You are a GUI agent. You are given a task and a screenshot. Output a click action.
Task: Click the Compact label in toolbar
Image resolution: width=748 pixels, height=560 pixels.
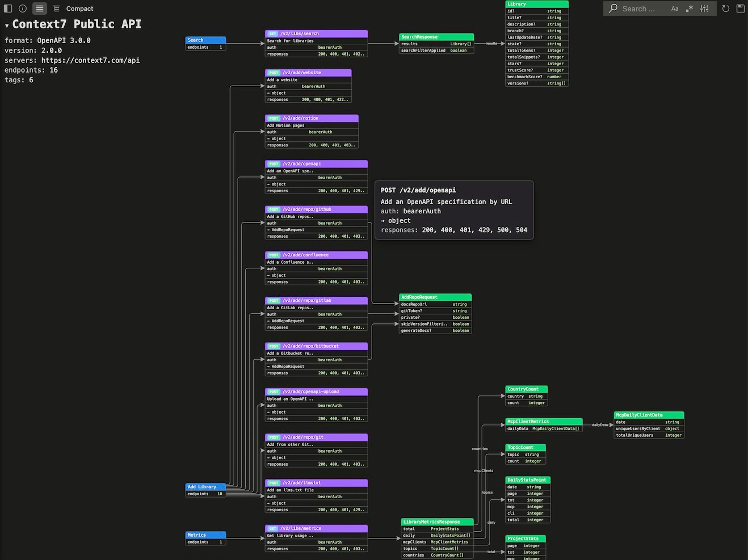point(79,9)
